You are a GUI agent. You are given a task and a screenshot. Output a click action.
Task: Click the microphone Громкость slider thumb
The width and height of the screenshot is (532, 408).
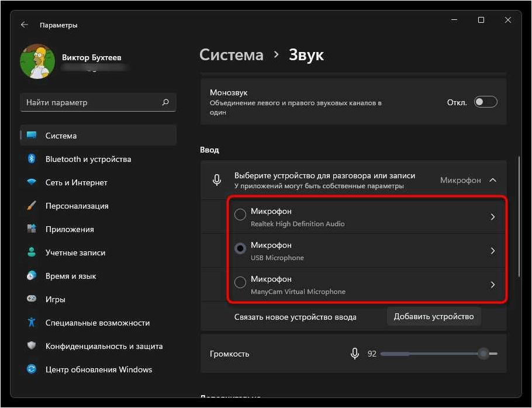point(483,354)
